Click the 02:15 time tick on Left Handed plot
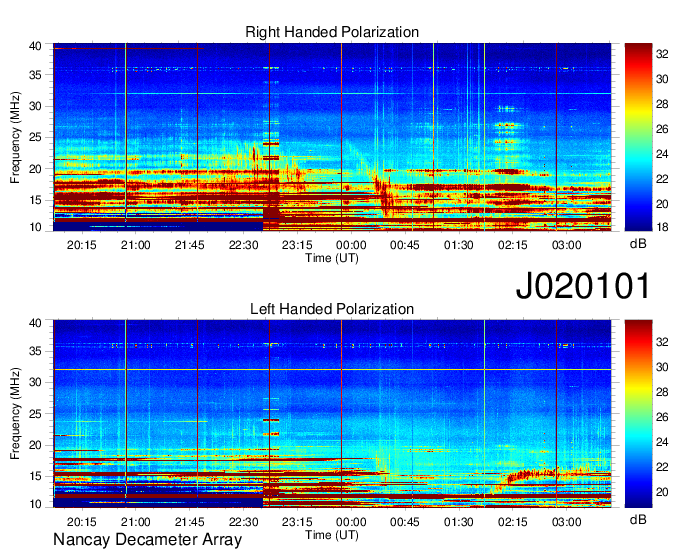 point(513,522)
